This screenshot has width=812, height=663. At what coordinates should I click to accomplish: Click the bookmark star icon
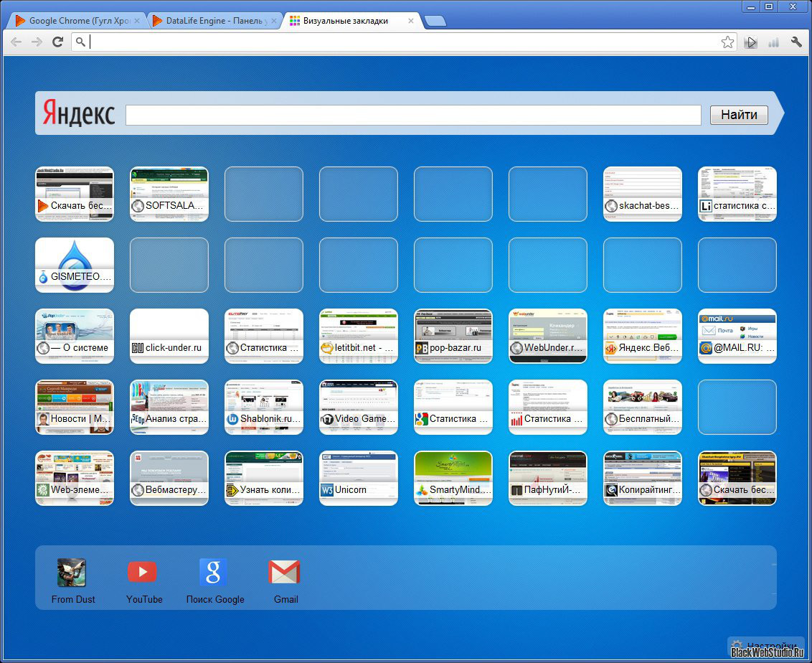click(x=727, y=42)
